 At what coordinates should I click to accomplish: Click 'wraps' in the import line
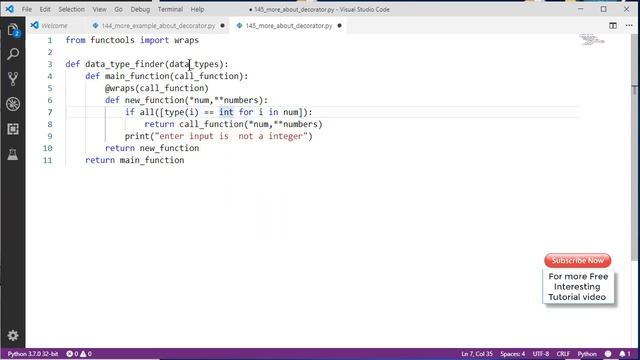coord(186,40)
